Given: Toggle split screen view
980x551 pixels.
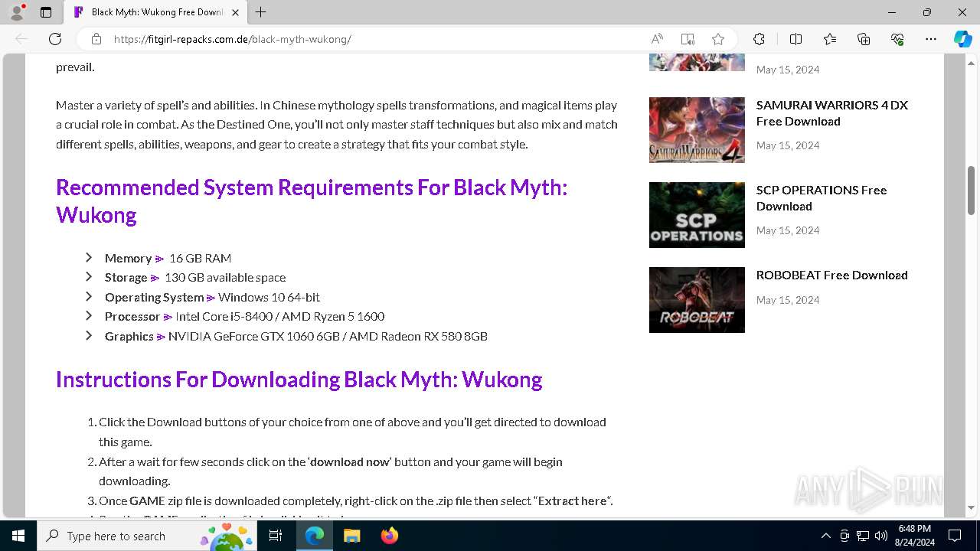Looking at the screenshot, I should (x=795, y=39).
